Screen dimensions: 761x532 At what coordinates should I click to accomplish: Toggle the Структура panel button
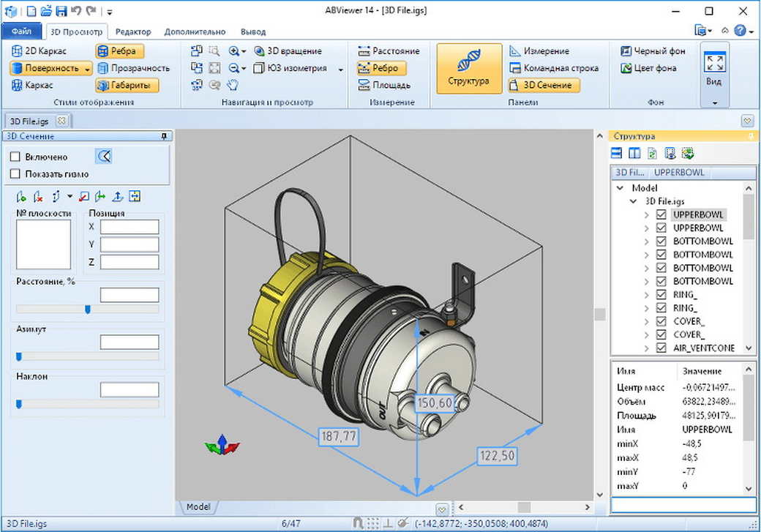(x=469, y=68)
